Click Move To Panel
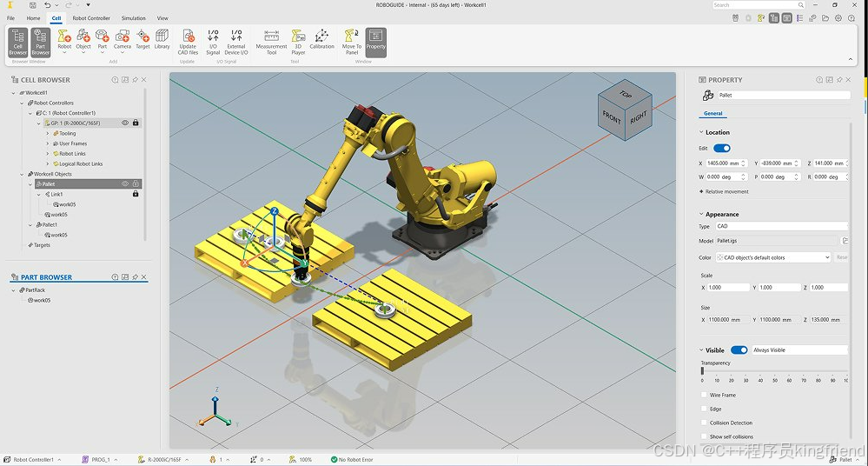The width and height of the screenshot is (868, 466). tap(352, 42)
